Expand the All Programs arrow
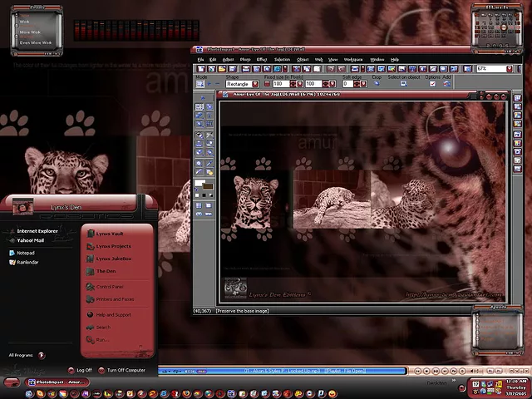This screenshot has width=532, height=399. 41,355
